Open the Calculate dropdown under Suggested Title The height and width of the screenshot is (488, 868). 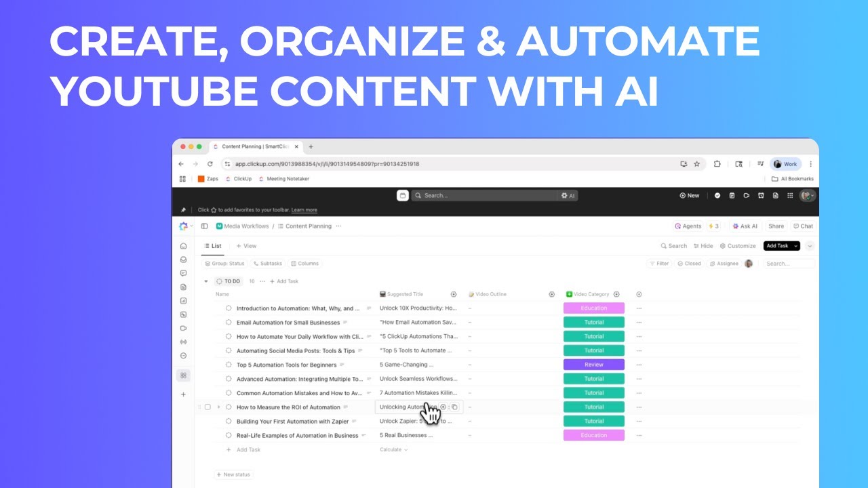[x=394, y=449]
